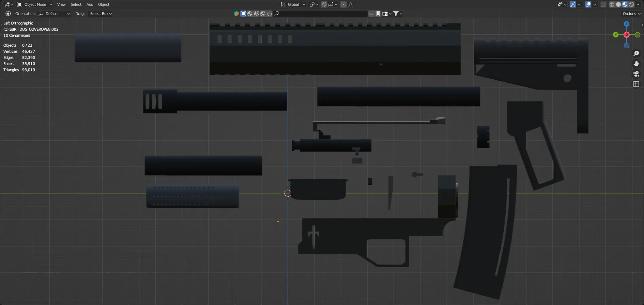Click the chevron button right of search field

coord(371,14)
